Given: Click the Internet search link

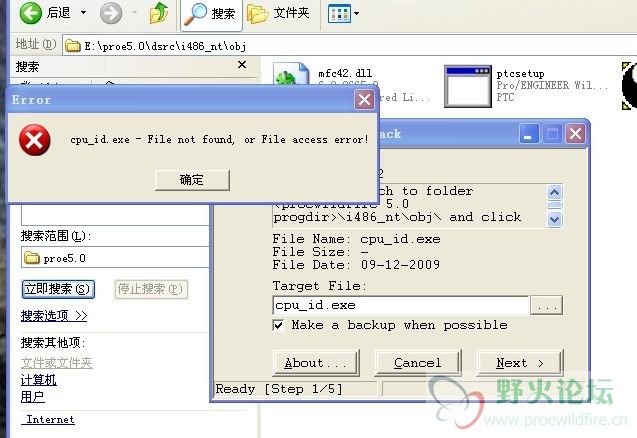Looking at the screenshot, I should click(x=50, y=419).
